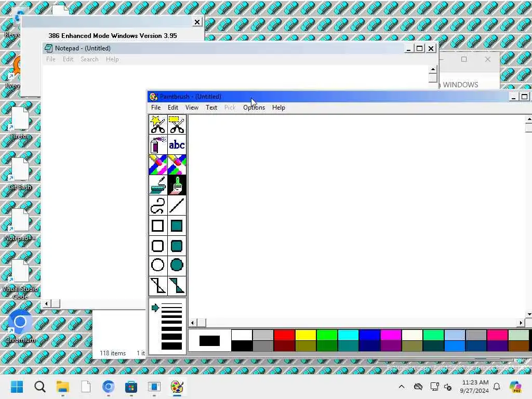The image size is (532, 399).
Task: Click Paintbrush horizontal scrollbar right arrow
Action: (x=521, y=323)
